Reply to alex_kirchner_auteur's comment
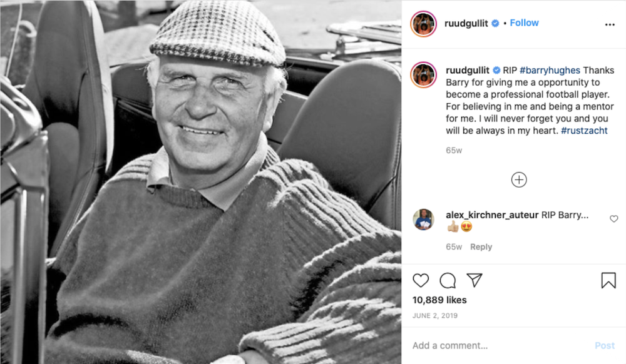The height and width of the screenshot is (364, 626). 481,247
